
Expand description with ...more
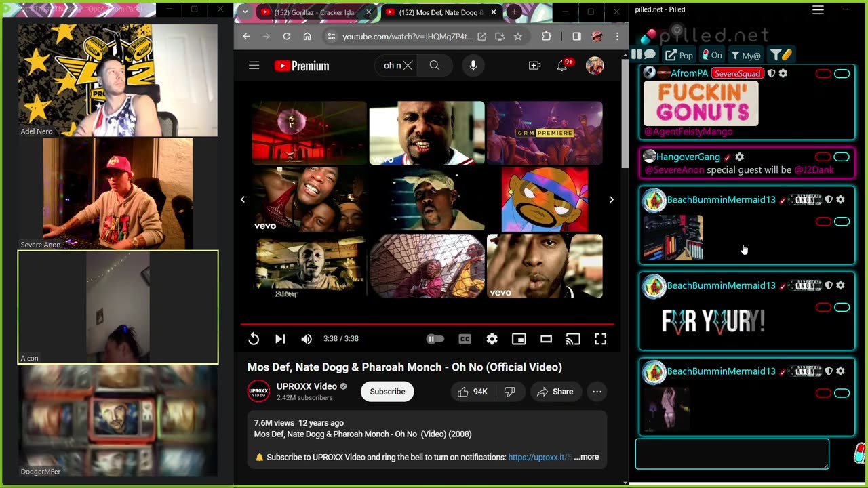point(587,457)
